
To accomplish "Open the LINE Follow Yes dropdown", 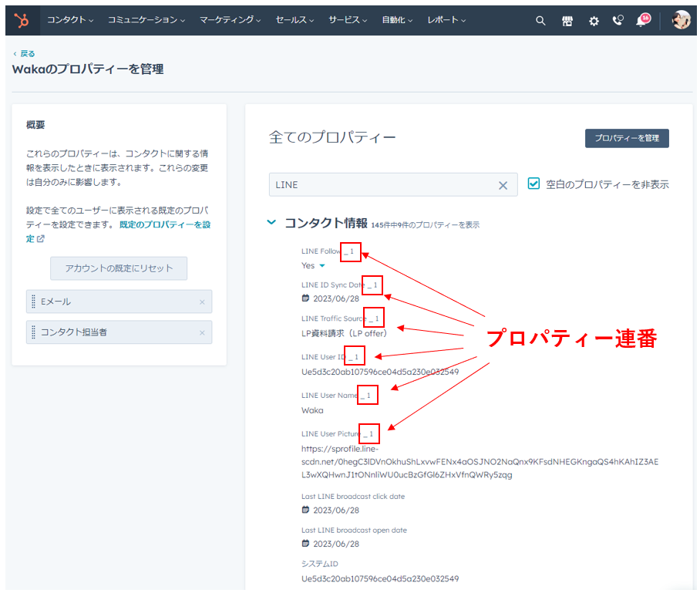I will (321, 266).
